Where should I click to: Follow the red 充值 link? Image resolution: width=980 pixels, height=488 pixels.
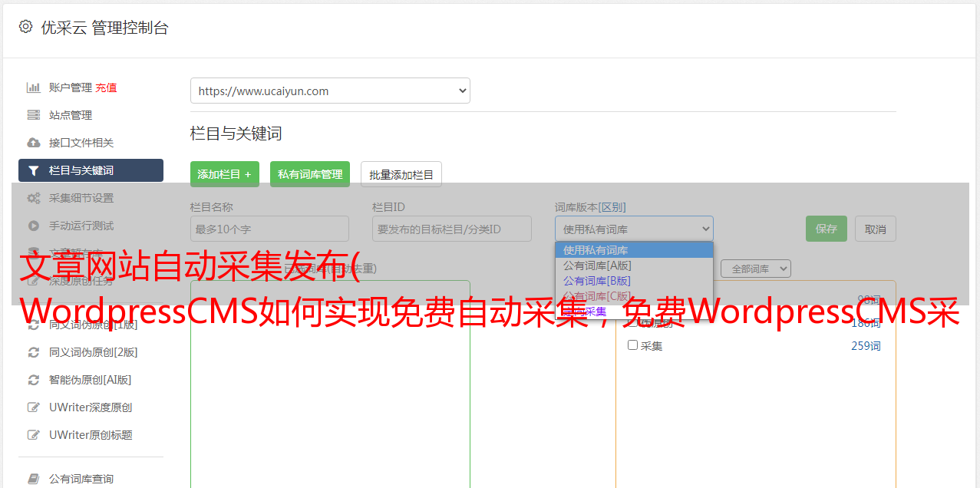[106, 87]
